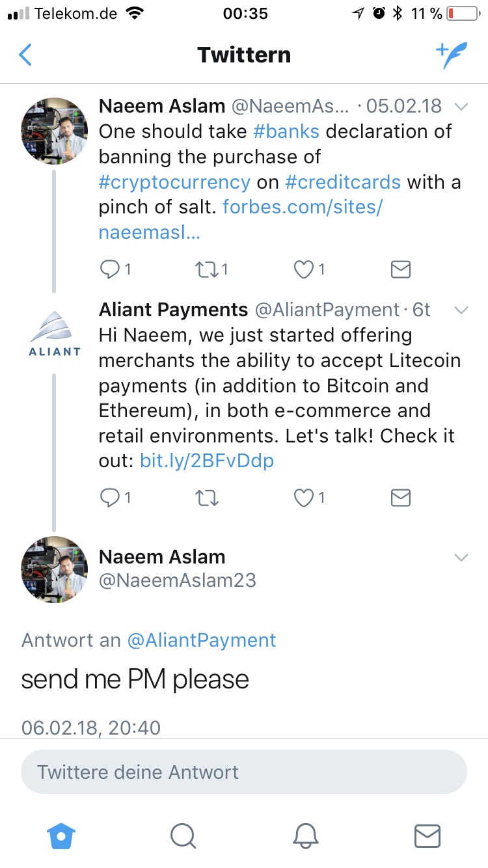Viewport: 488px width, 868px height.
Task: Share Naeem's first tweet via direct message
Action: [400, 269]
